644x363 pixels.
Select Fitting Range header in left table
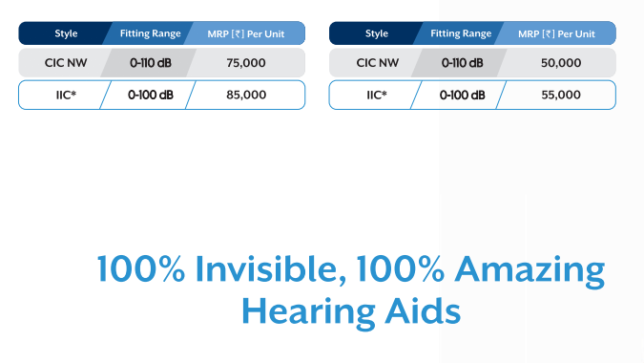tap(150, 33)
